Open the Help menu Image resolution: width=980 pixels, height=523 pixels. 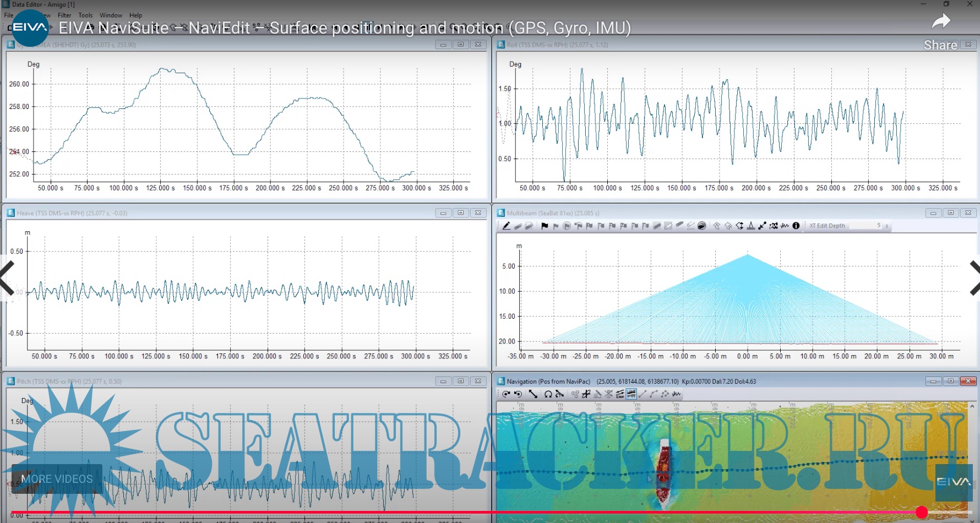click(135, 15)
